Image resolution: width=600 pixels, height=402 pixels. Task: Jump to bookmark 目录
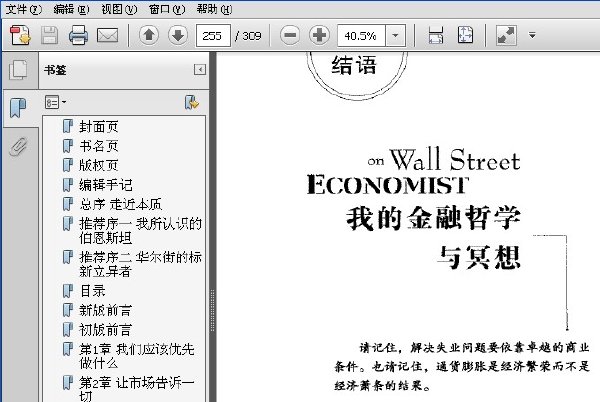pos(92,291)
